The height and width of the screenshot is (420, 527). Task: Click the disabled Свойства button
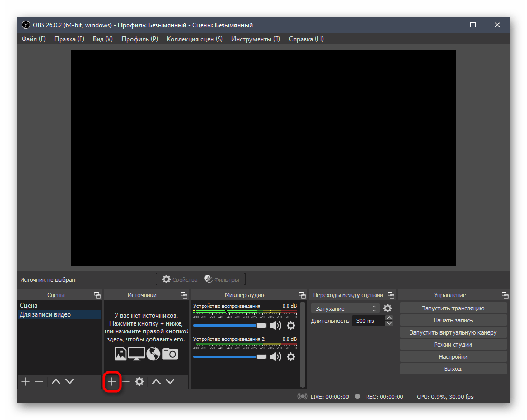180,279
